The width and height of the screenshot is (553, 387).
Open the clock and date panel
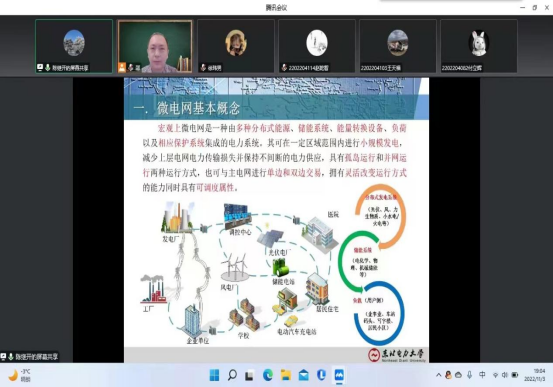(535, 375)
